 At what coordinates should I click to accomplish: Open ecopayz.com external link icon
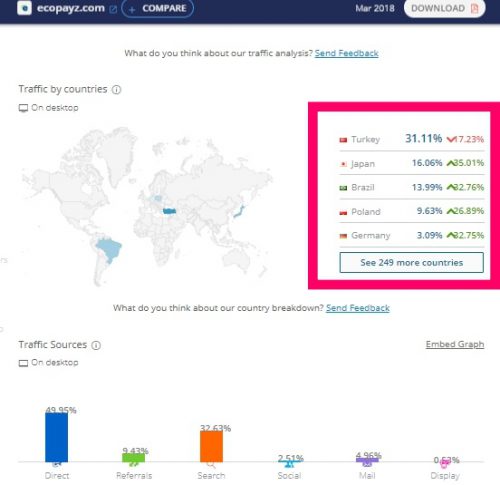pyautogui.click(x=113, y=9)
